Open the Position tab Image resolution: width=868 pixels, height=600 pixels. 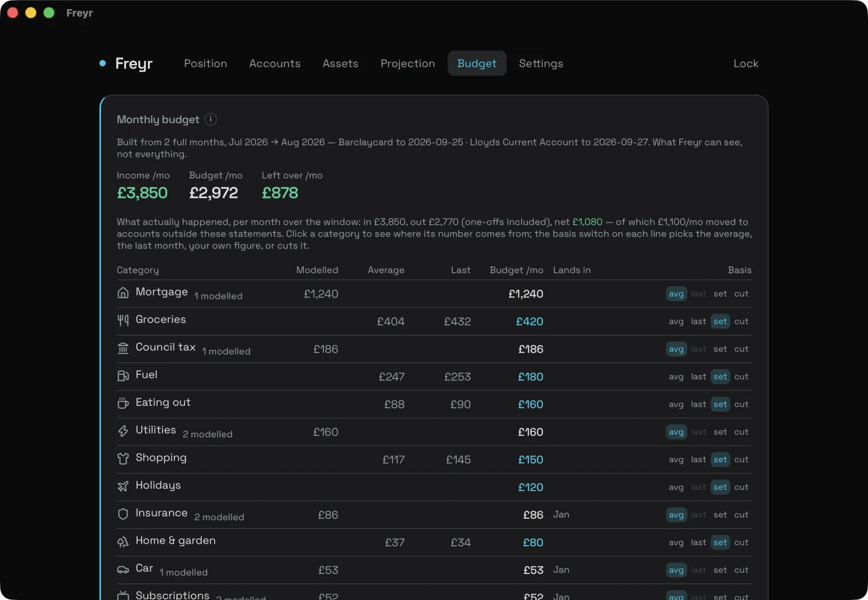[x=206, y=63]
